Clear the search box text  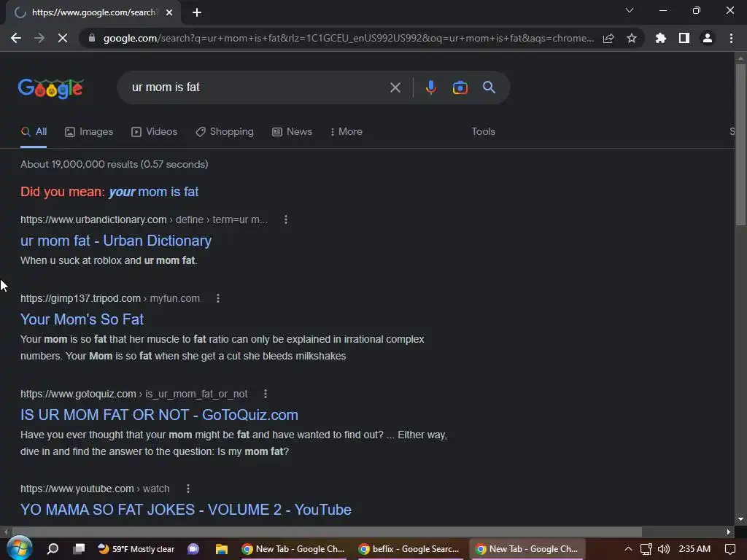click(395, 87)
